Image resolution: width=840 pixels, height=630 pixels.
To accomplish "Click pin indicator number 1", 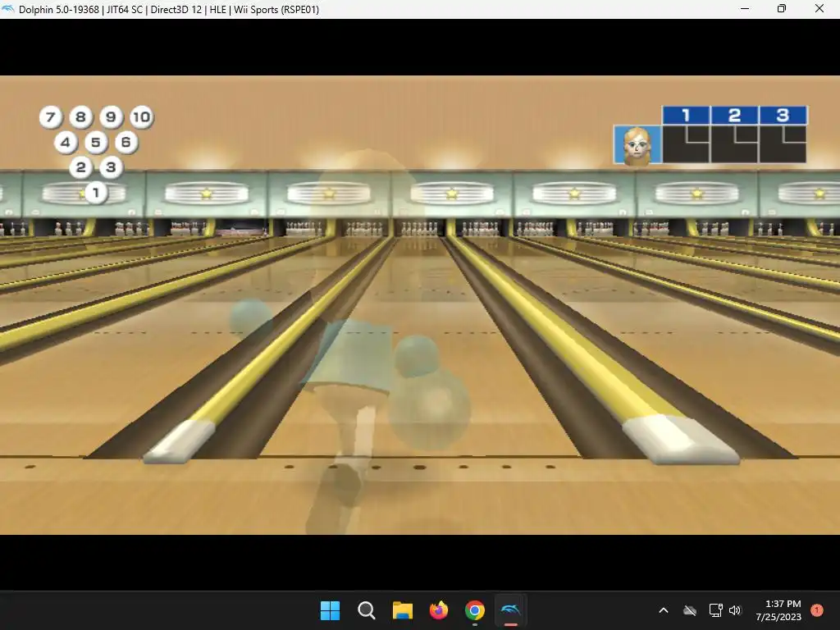I will click(96, 193).
